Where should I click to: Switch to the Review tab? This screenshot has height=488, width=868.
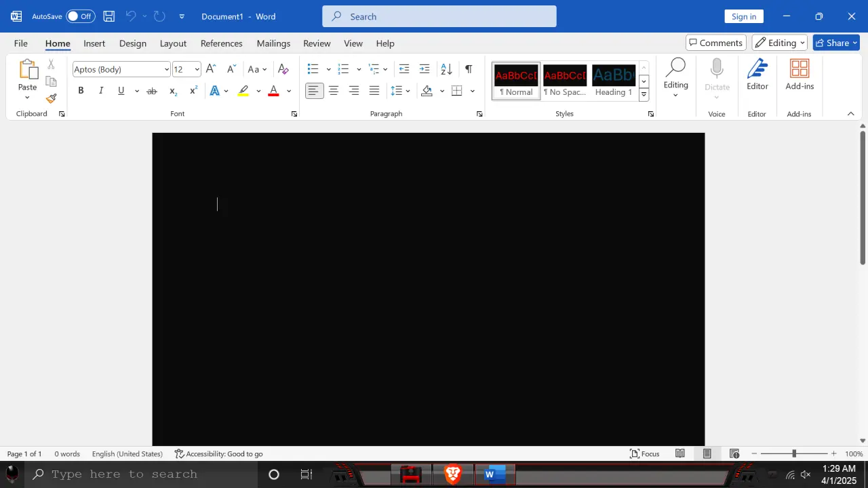click(317, 43)
